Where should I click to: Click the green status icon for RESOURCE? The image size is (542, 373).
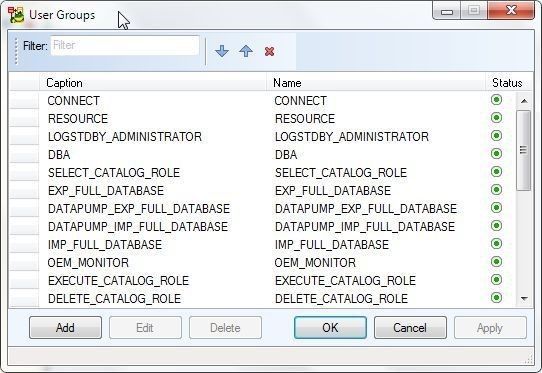point(496,118)
